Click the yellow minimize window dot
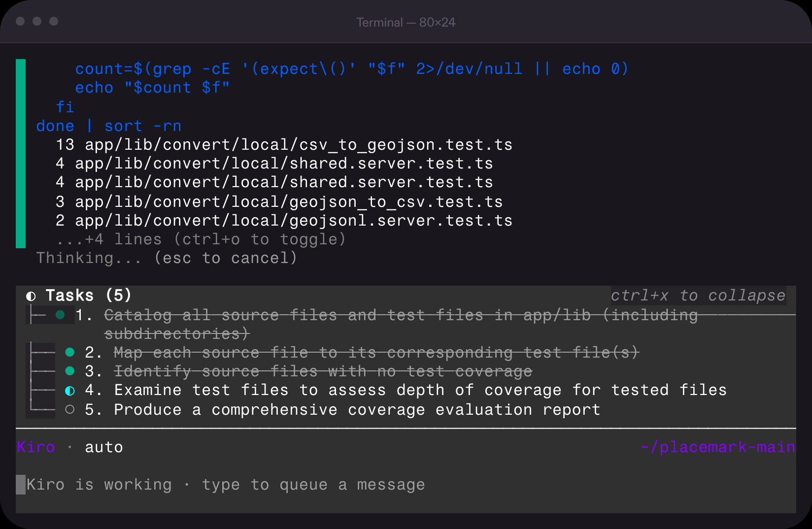Viewport: 812px width, 529px height. coord(37,21)
